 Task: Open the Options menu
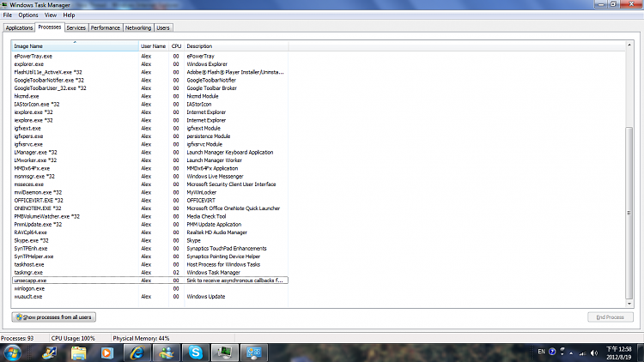click(28, 15)
